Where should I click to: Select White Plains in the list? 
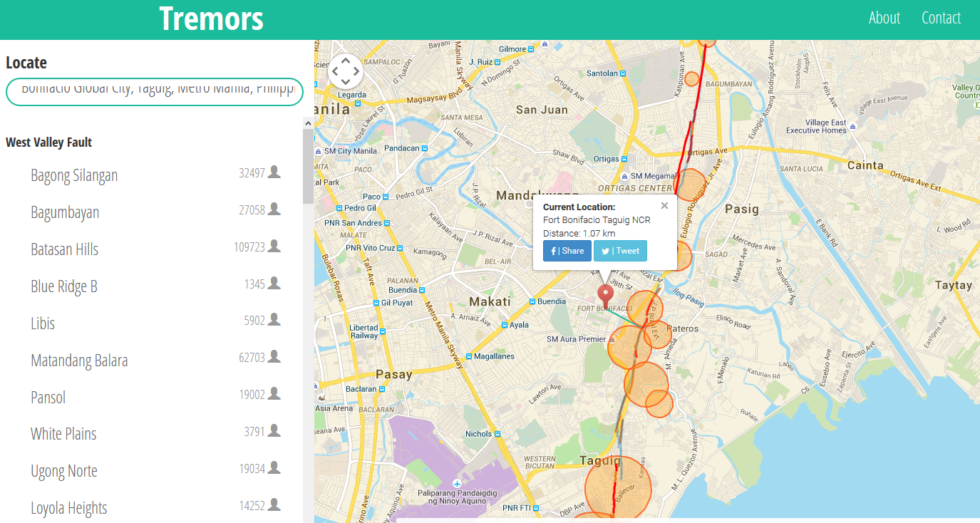coord(63,434)
